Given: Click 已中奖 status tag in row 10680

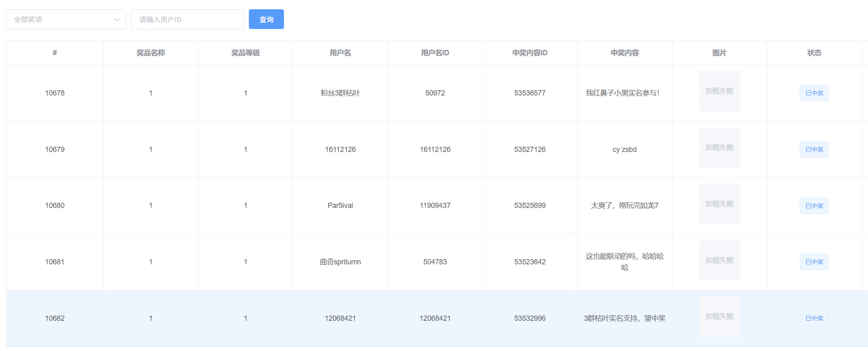Looking at the screenshot, I should [814, 206].
